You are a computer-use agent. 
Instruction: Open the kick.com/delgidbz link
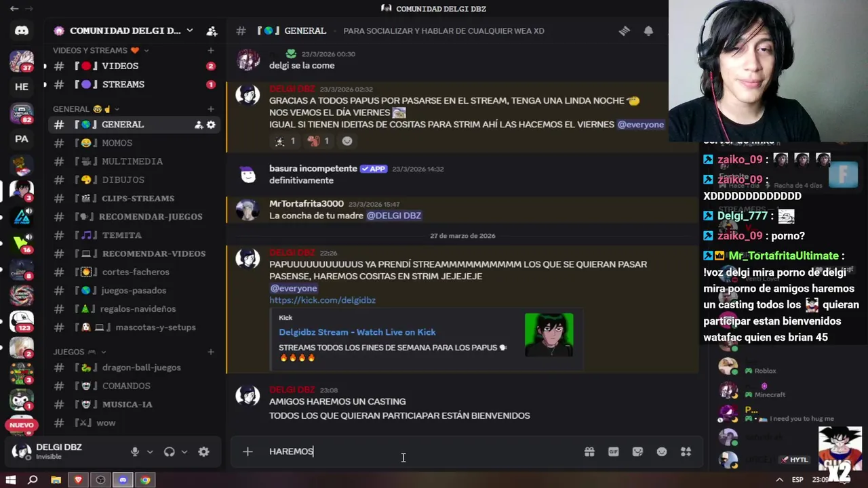(322, 300)
